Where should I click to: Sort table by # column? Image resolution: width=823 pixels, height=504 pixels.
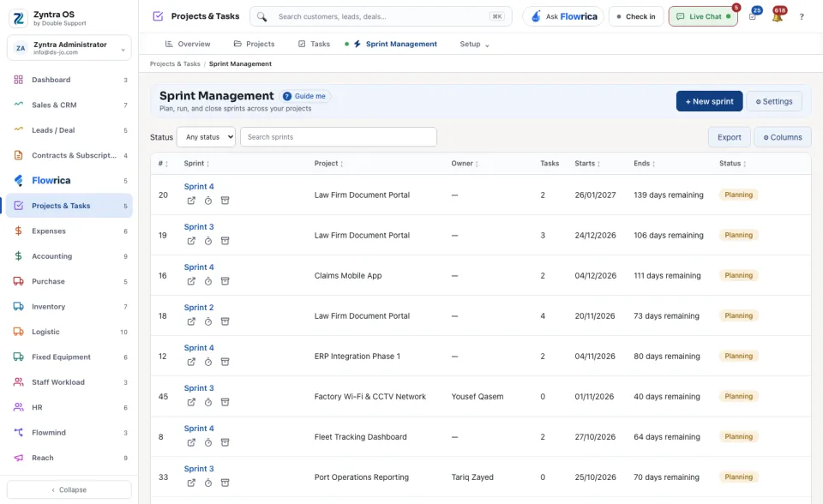[x=163, y=164]
